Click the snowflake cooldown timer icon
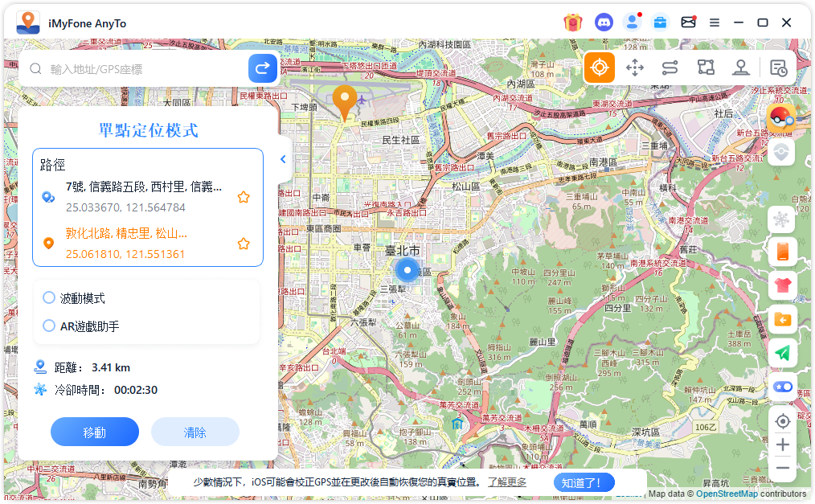The width and height of the screenshot is (815, 504). tap(781, 219)
